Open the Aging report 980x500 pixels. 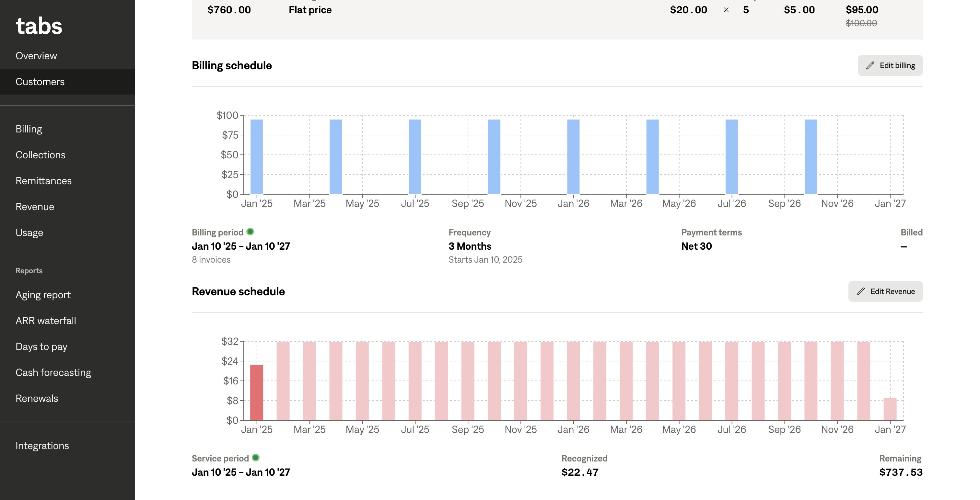pos(43,295)
